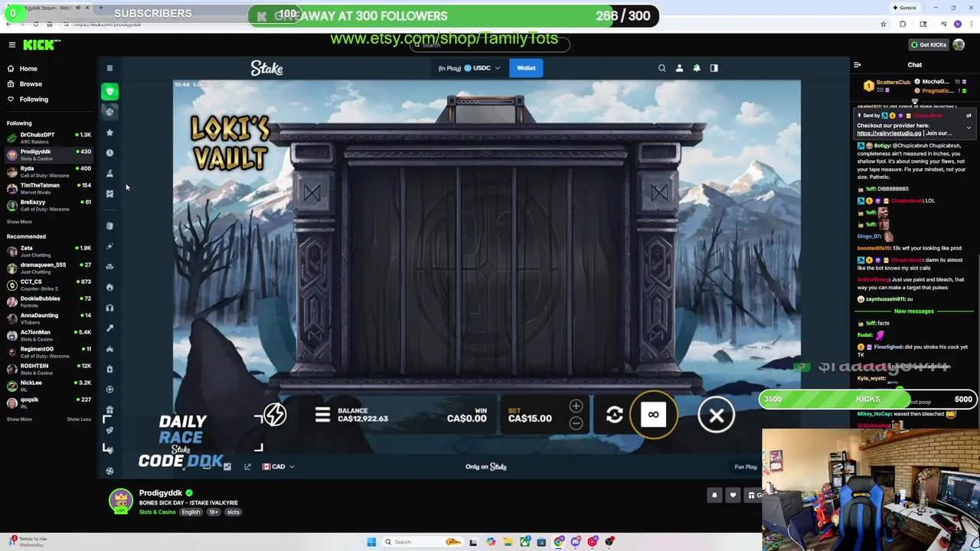Click the Slots & Casino category link

point(157,512)
